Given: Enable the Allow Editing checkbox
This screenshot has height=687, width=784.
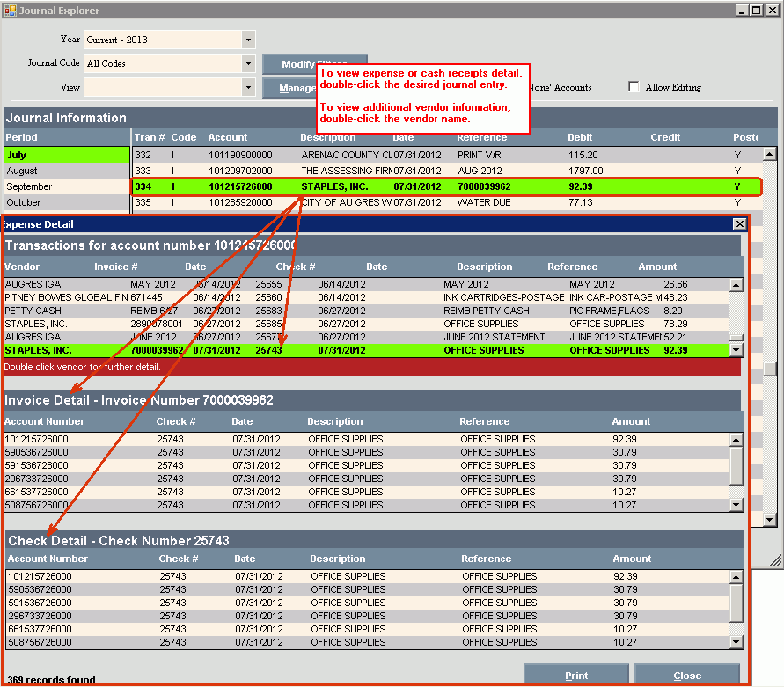Looking at the screenshot, I should click(x=634, y=87).
